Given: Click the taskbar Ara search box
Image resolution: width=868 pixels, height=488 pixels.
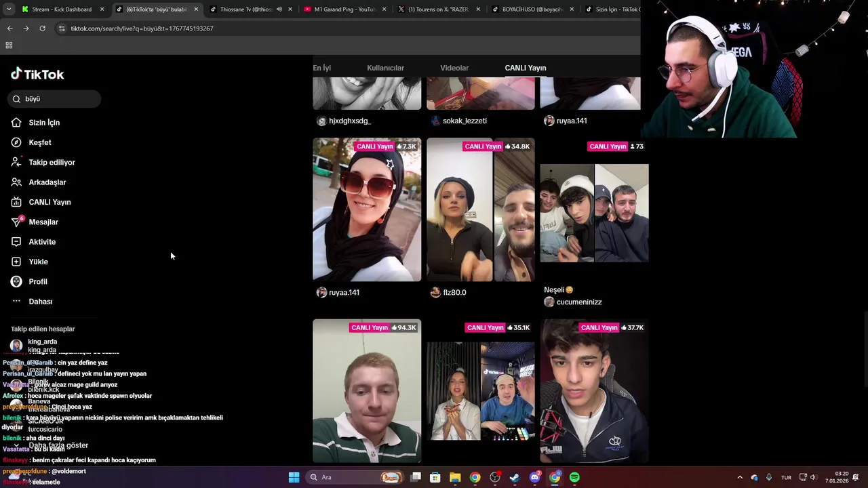Looking at the screenshot, I should pyautogui.click(x=355, y=477).
